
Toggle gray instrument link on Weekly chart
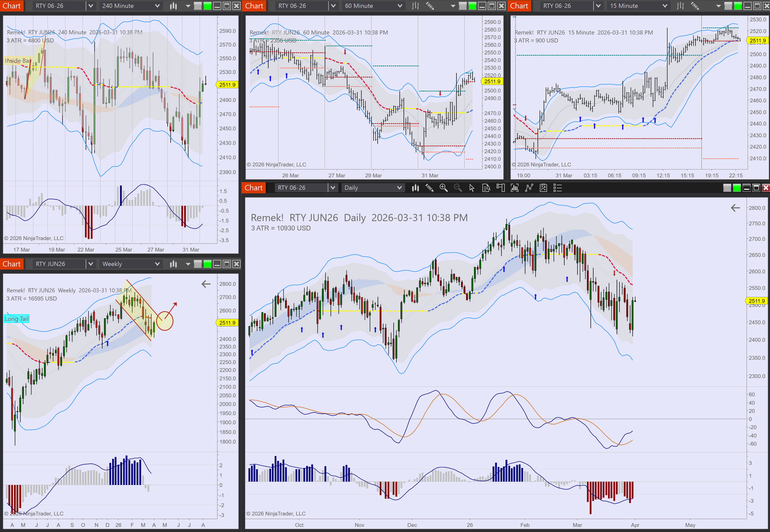coord(198,264)
